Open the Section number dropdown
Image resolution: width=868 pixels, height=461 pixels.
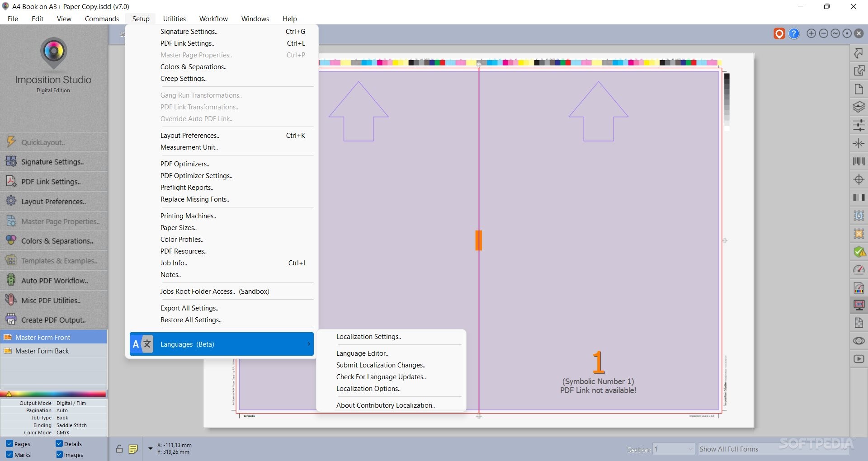[673, 449]
